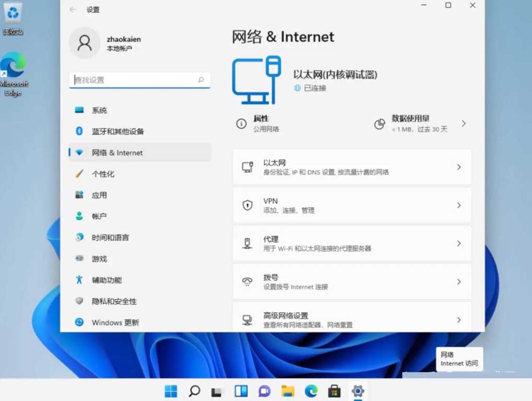532x401 pixels.
Task: Select the 帐户 sidebar icon
Action: coord(79,216)
